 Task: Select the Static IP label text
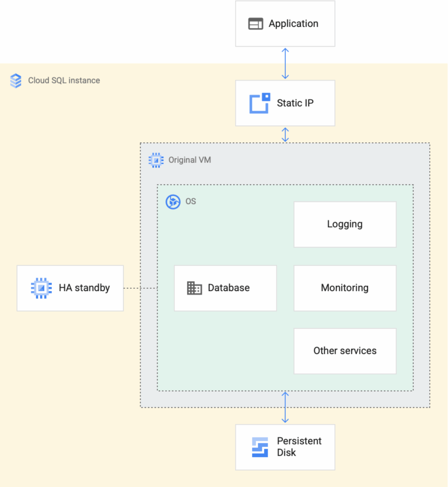[295, 103]
